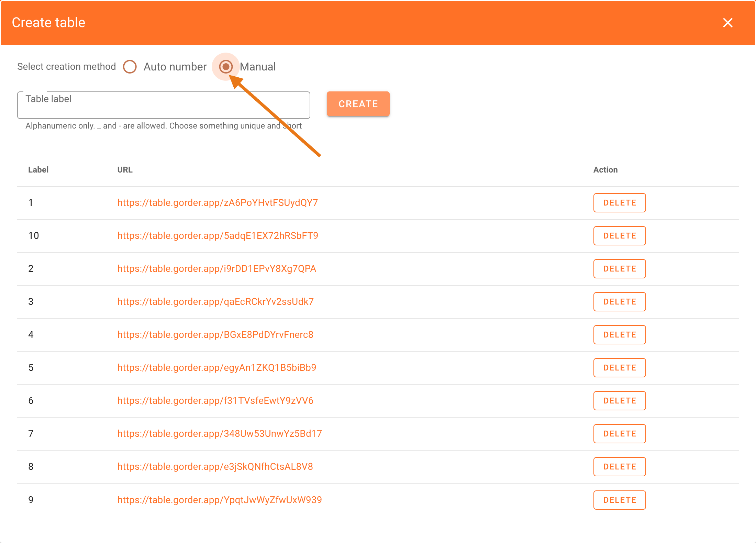Viewport: 756px width, 543px height.
Task: Delete the table labeled 9
Action: click(620, 500)
